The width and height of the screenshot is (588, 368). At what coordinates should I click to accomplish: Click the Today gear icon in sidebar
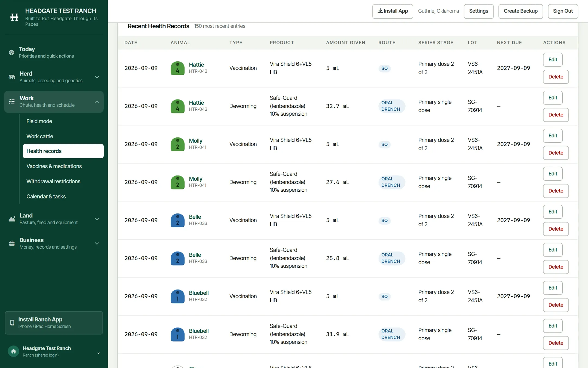coord(11,52)
